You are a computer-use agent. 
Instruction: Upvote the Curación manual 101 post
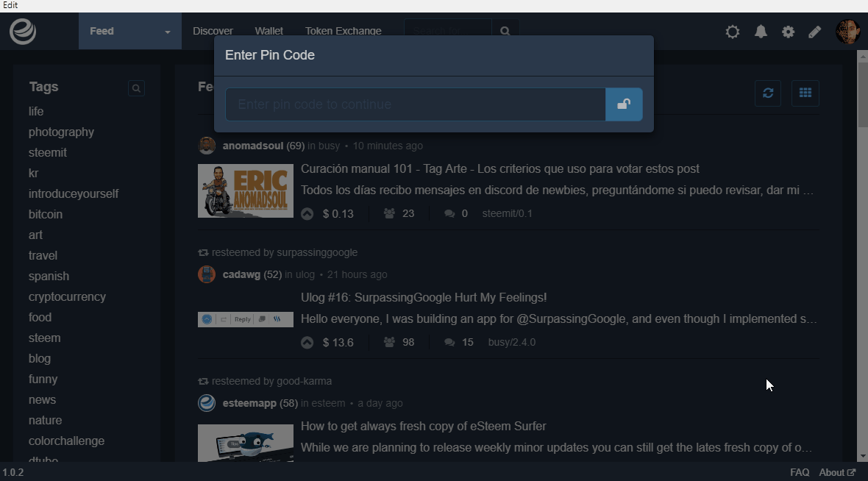307,213
